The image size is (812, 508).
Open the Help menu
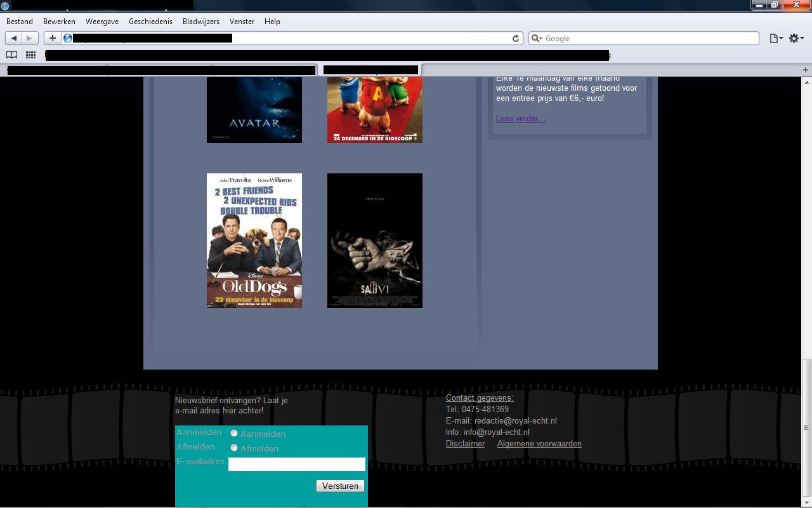[x=272, y=22]
